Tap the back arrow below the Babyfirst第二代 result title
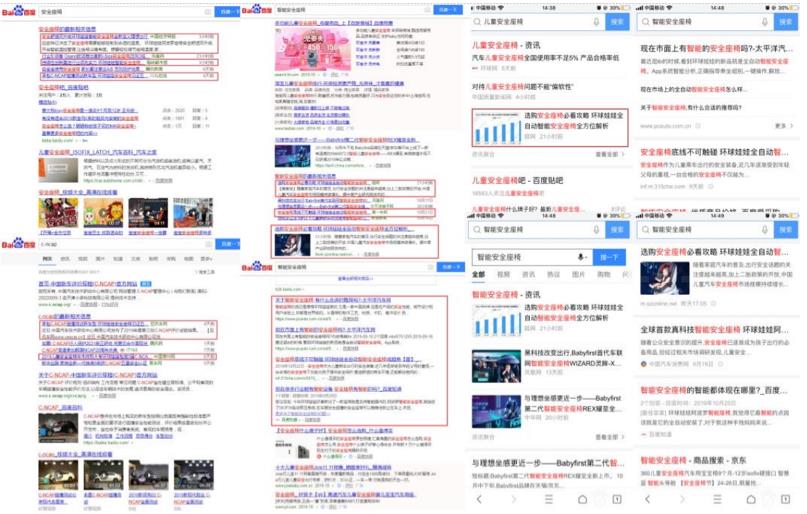The height and width of the screenshot is (514, 807). (479, 499)
